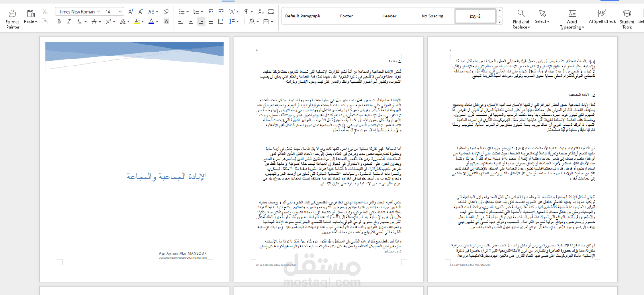
Task: Select the my-2 style box
Action: [476, 16]
